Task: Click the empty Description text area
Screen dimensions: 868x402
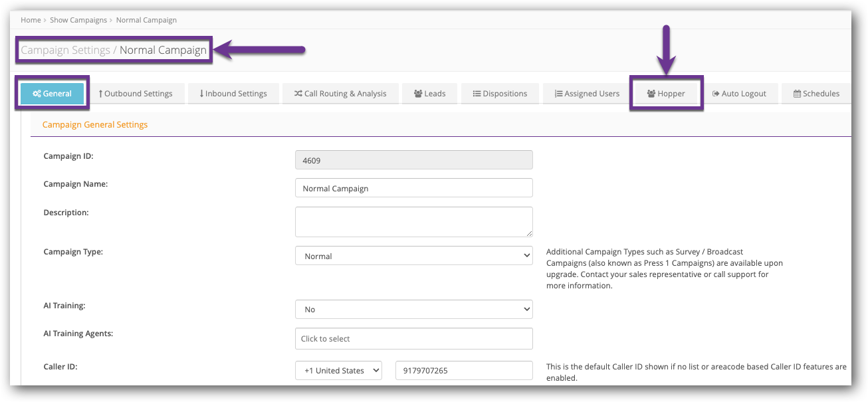Action: (413, 221)
